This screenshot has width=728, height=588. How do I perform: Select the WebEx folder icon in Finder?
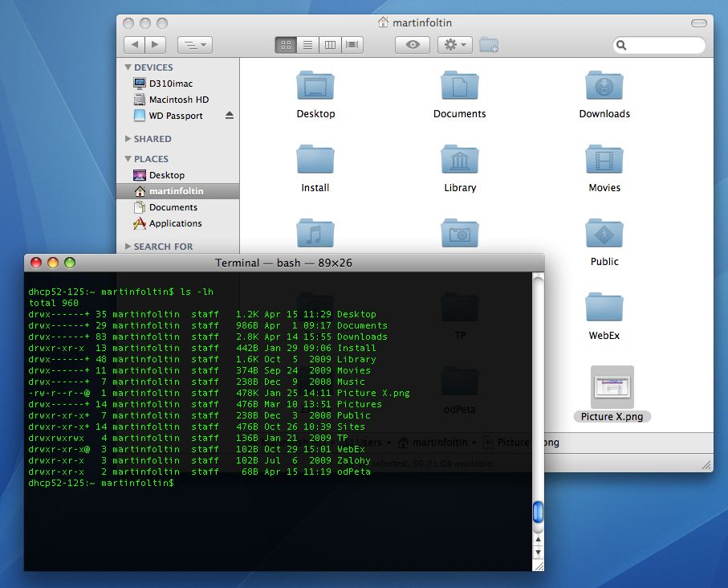point(604,307)
